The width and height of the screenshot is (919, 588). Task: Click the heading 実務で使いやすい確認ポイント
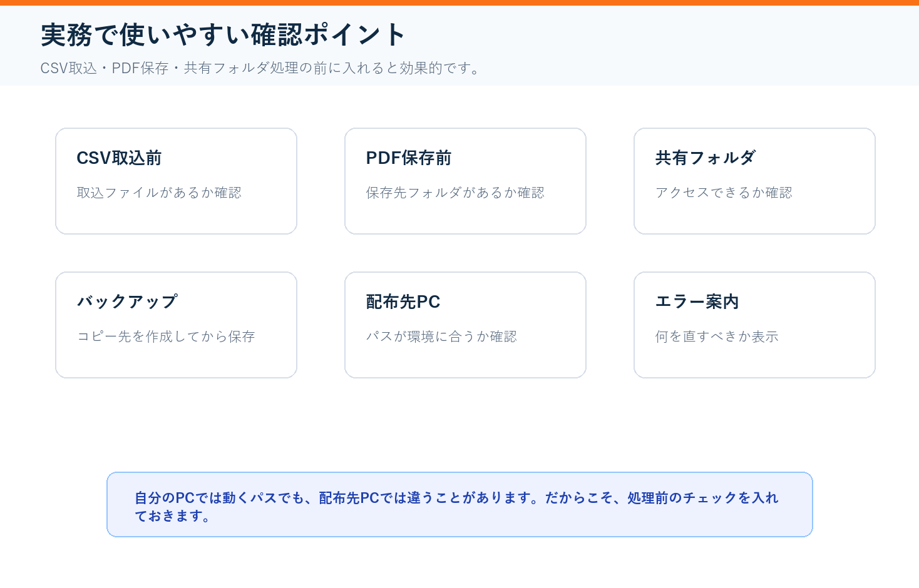(223, 35)
